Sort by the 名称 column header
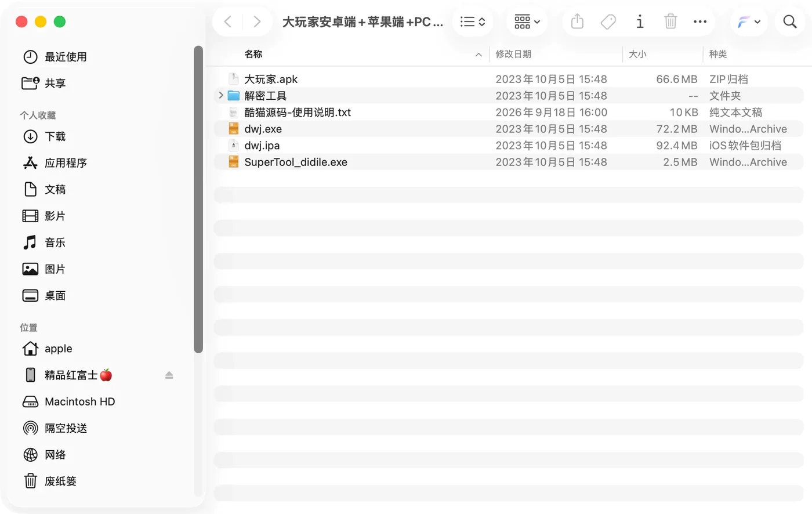This screenshot has width=812, height=514. click(253, 54)
